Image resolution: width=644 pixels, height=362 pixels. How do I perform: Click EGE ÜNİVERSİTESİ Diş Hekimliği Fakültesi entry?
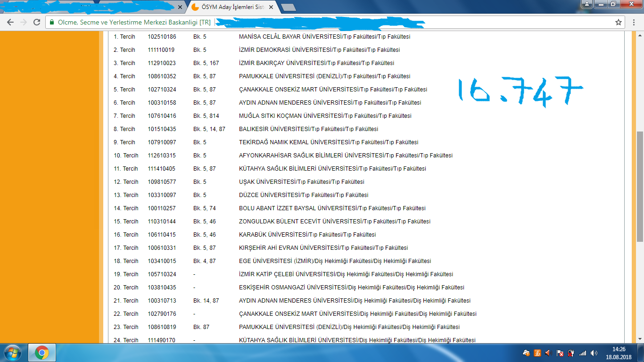(335, 261)
